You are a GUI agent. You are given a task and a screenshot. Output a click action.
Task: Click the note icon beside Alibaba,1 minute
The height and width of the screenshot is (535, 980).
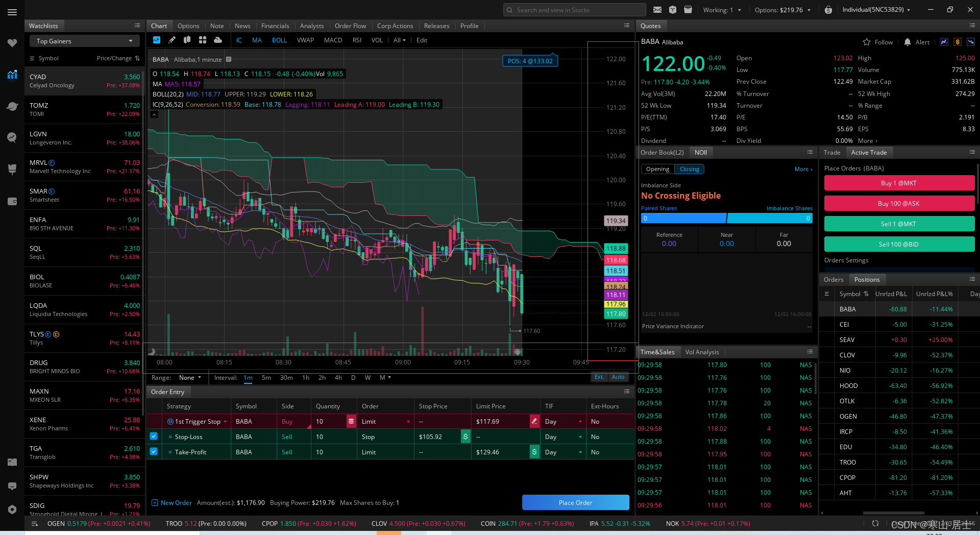pos(229,60)
